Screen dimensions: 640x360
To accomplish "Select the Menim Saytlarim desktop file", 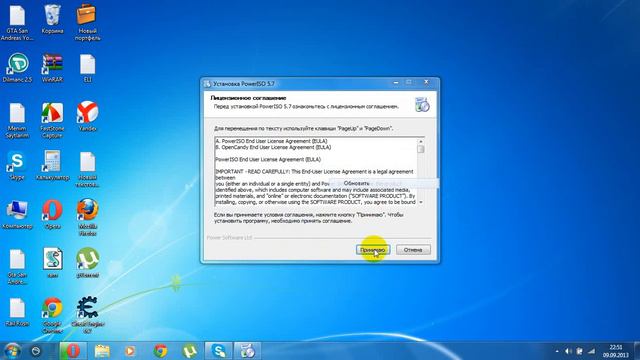I will coord(17,120).
